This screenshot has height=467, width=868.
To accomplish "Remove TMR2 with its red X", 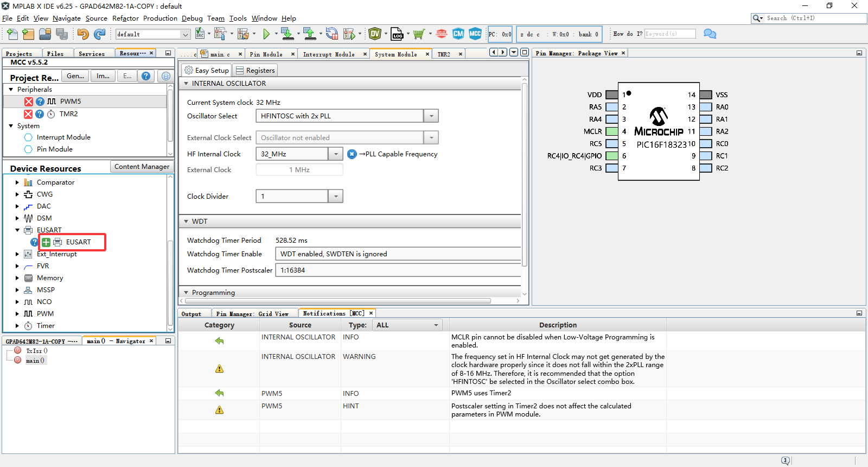I will click(x=28, y=114).
